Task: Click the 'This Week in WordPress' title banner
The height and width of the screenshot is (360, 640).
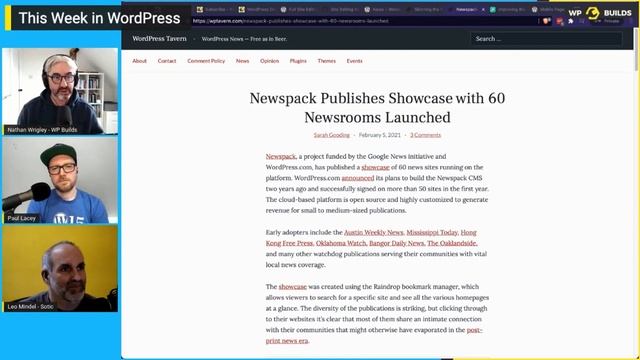Action: tap(99, 18)
